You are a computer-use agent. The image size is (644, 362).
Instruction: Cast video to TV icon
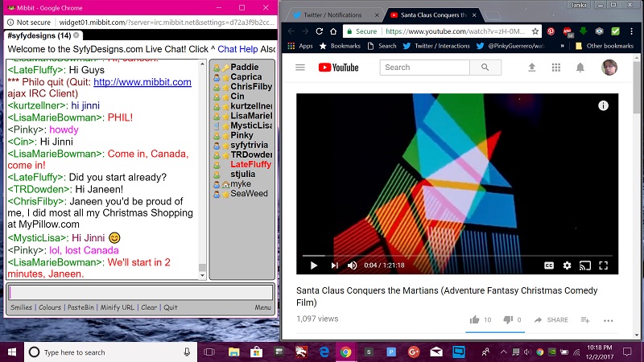pyautogui.click(x=585, y=265)
